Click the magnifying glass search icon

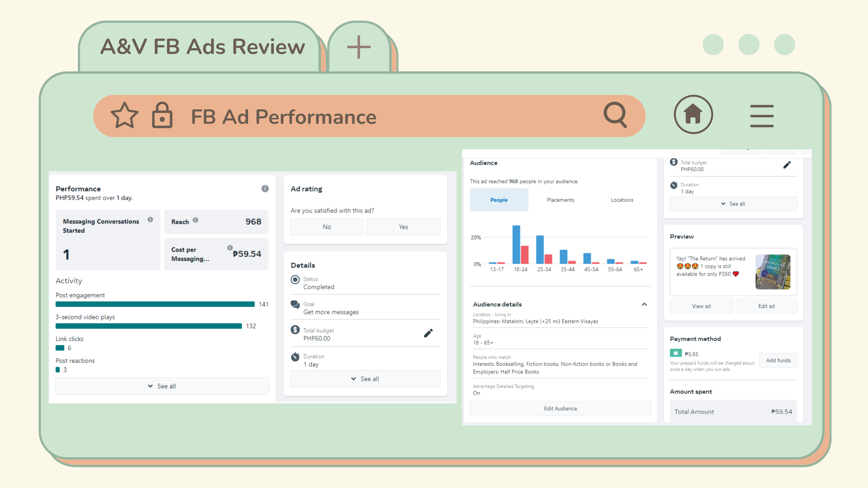[615, 115]
